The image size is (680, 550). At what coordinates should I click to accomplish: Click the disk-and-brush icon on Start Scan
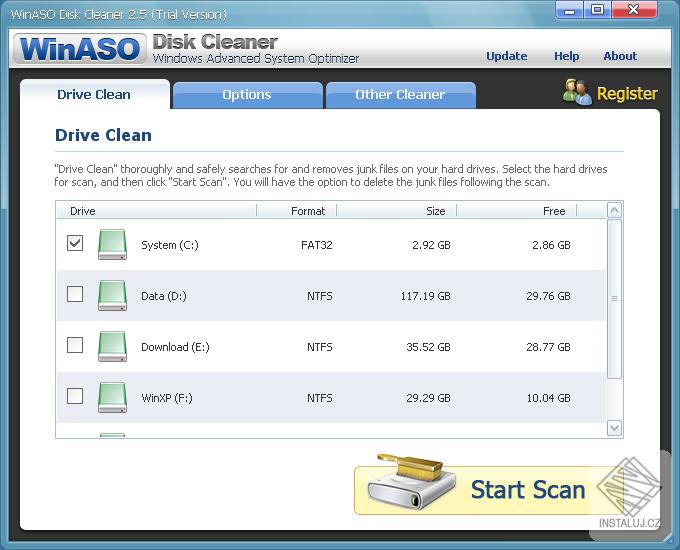[411, 482]
